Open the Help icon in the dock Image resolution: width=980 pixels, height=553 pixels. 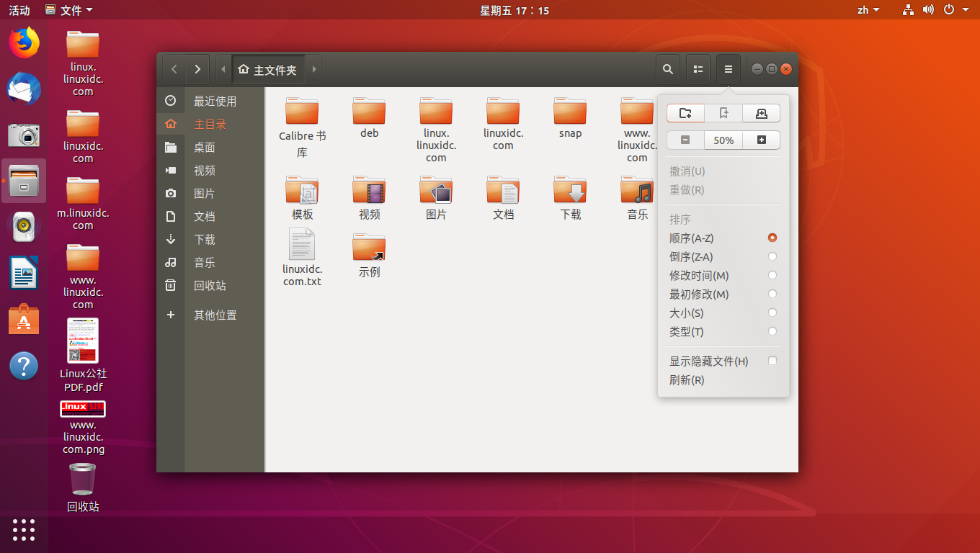[24, 366]
